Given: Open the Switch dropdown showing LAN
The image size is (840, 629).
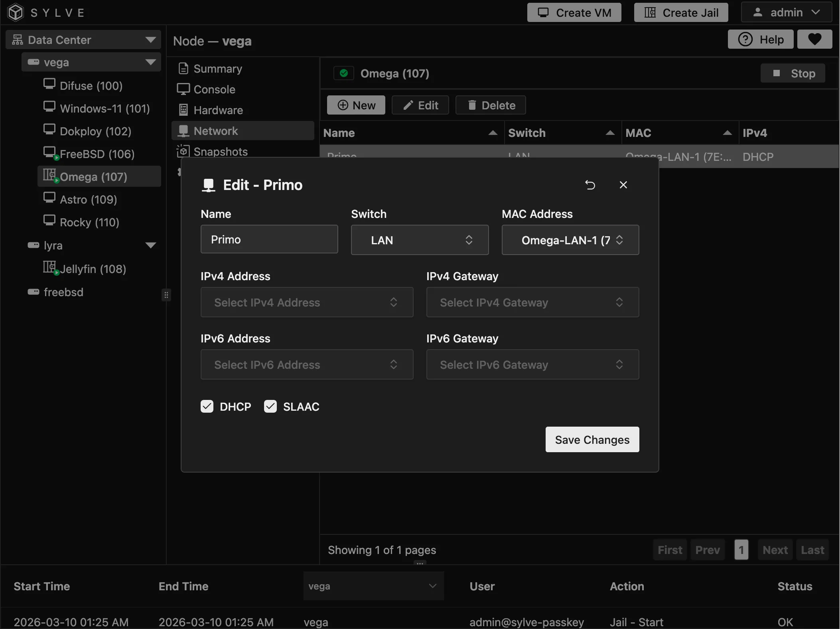Looking at the screenshot, I should click(x=419, y=240).
